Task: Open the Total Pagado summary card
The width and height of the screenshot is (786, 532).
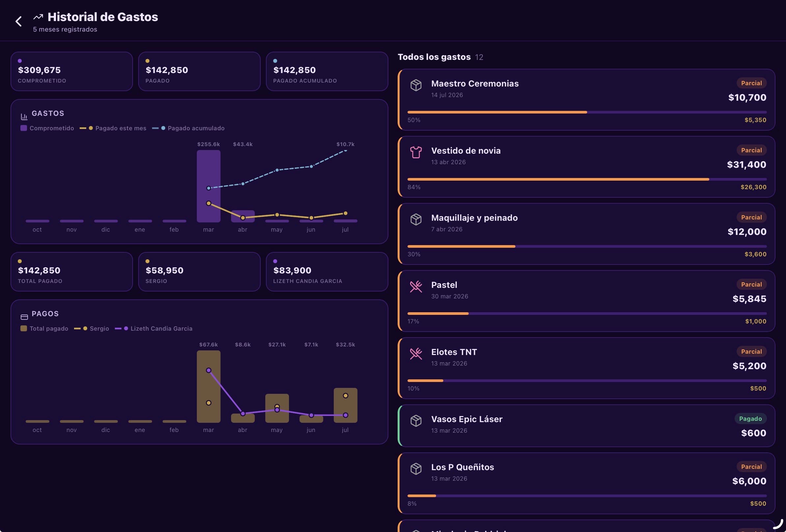Action: (72, 272)
